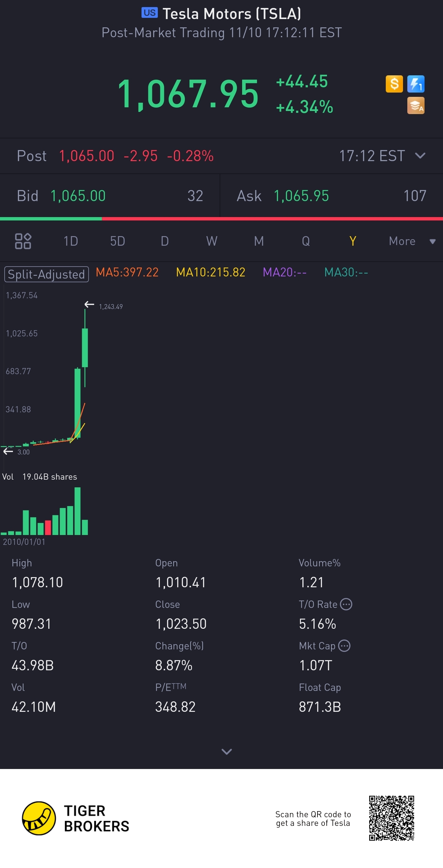Switch to the 5D chart tab
Viewport: 443px width, 868px height.
[118, 241]
